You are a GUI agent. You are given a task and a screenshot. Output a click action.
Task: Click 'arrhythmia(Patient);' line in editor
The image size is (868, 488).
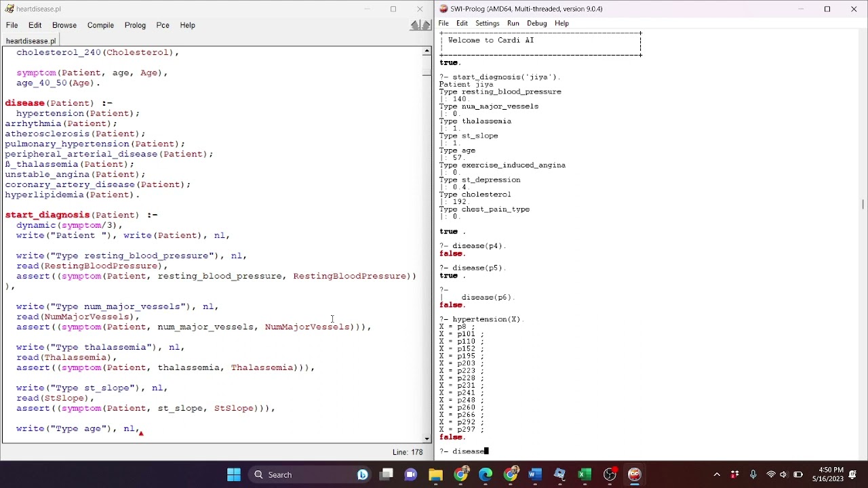[x=61, y=123]
